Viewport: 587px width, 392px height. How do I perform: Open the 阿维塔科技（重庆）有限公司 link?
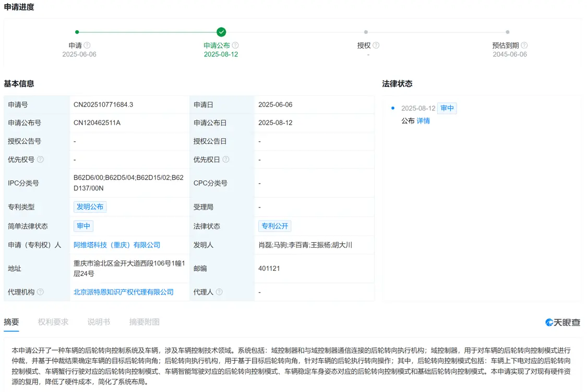click(116, 245)
